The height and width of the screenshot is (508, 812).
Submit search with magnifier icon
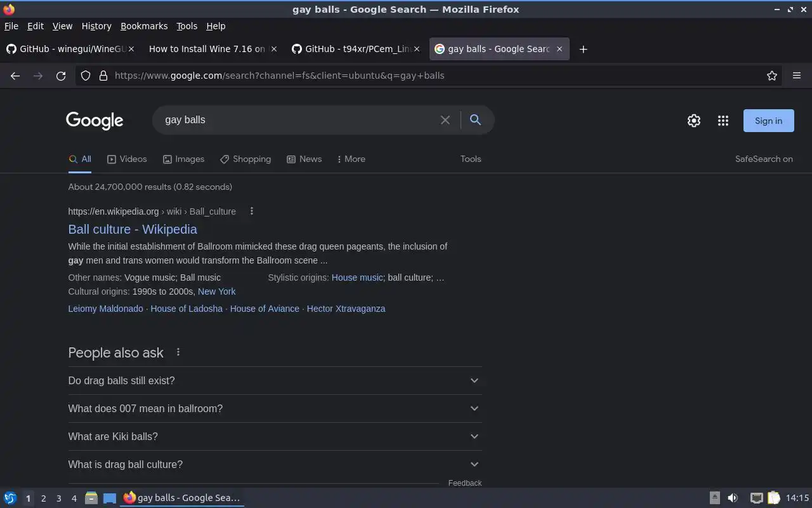pyautogui.click(x=475, y=119)
